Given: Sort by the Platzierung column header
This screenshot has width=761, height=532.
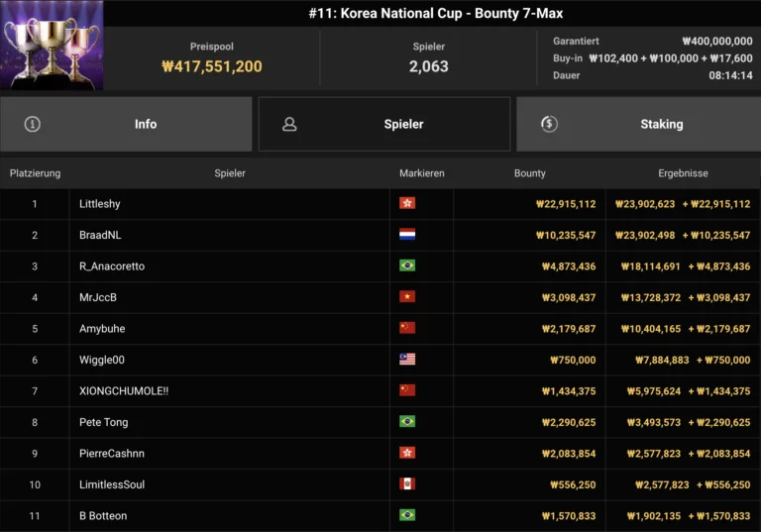Looking at the screenshot, I should [35, 173].
